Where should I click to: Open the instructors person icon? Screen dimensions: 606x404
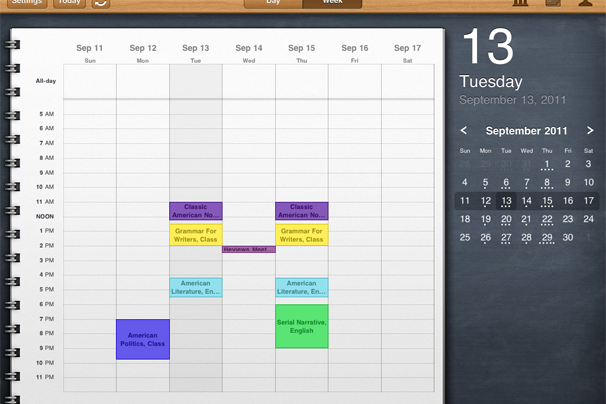[x=585, y=4]
